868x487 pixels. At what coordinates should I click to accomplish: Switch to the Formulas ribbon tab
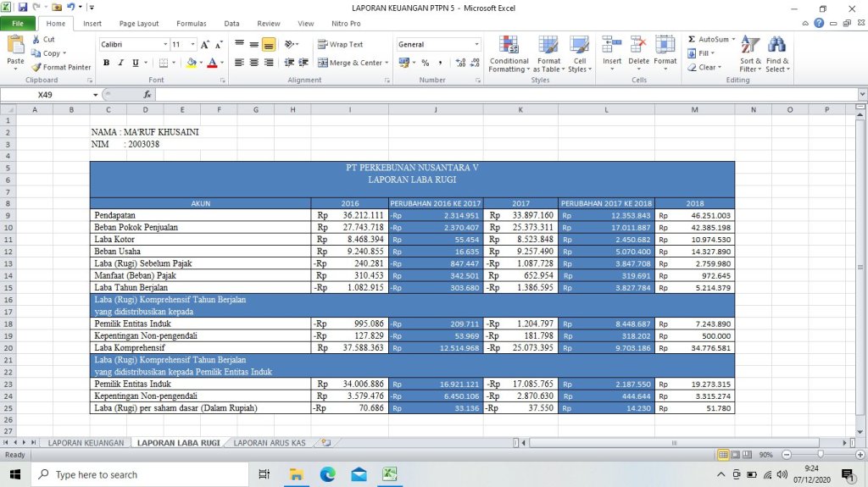point(191,24)
